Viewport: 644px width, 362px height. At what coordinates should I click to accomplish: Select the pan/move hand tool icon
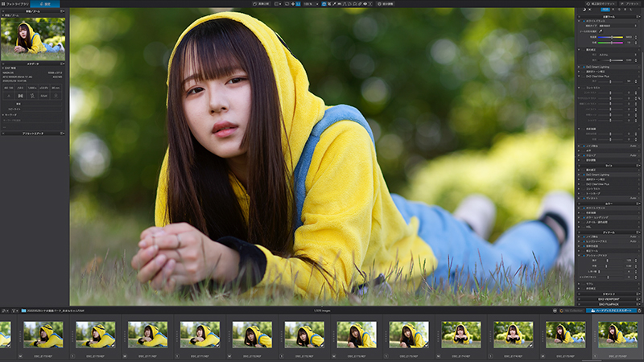292,4
